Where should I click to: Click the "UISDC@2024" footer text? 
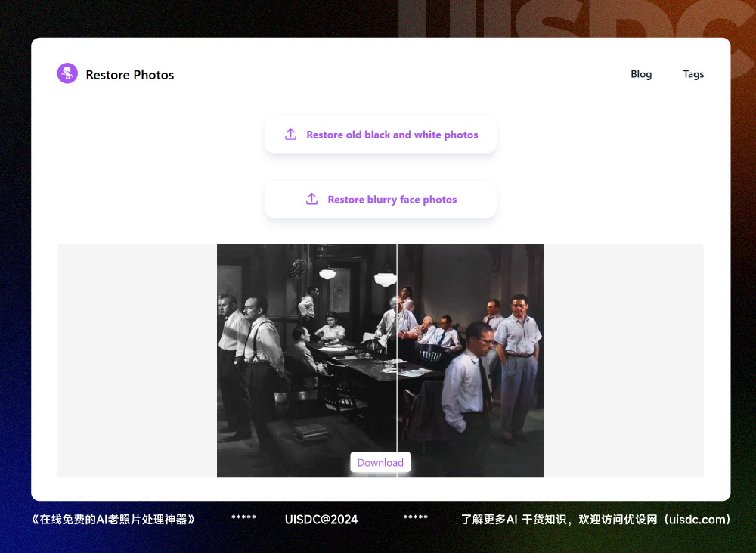pyautogui.click(x=321, y=520)
